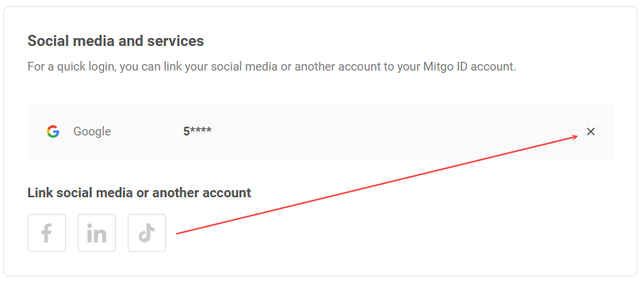Screen dimensions: 644x286
Task: Click the word login in the description
Action: pyautogui.click(x=105, y=67)
